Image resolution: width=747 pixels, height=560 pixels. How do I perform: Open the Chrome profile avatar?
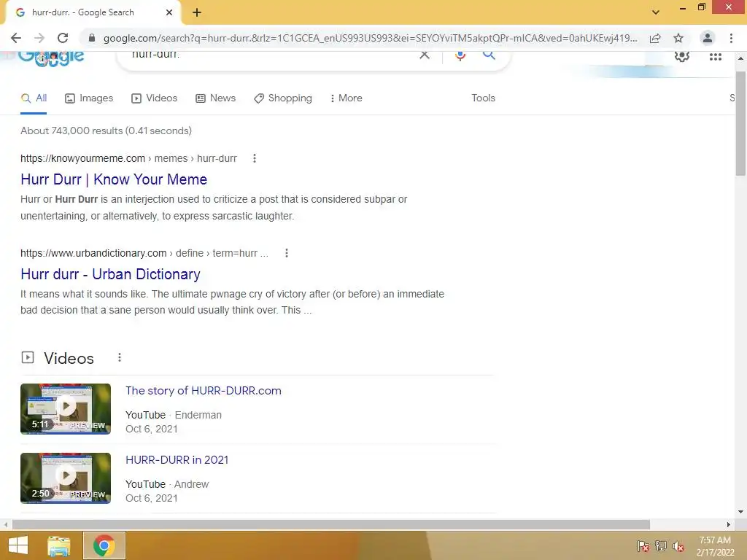[x=708, y=38]
